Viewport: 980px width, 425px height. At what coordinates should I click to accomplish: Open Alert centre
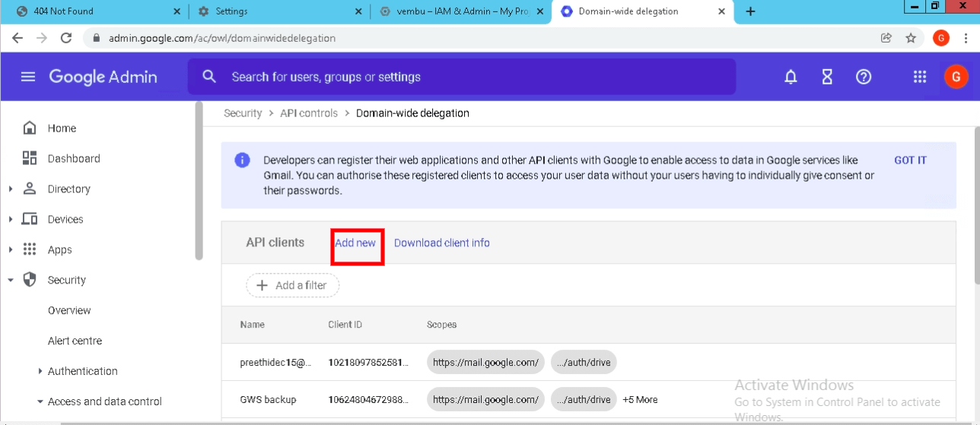pyautogui.click(x=75, y=341)
